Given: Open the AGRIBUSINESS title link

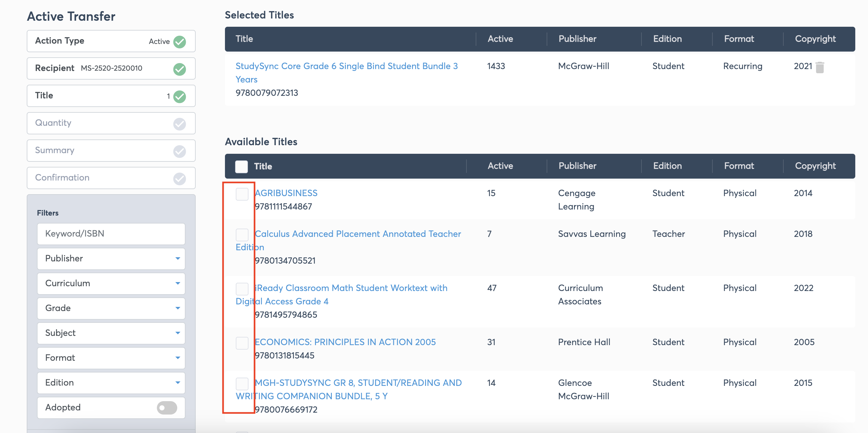Looking at the screenshot, I should pyautogui.click(x=286, y=193).
